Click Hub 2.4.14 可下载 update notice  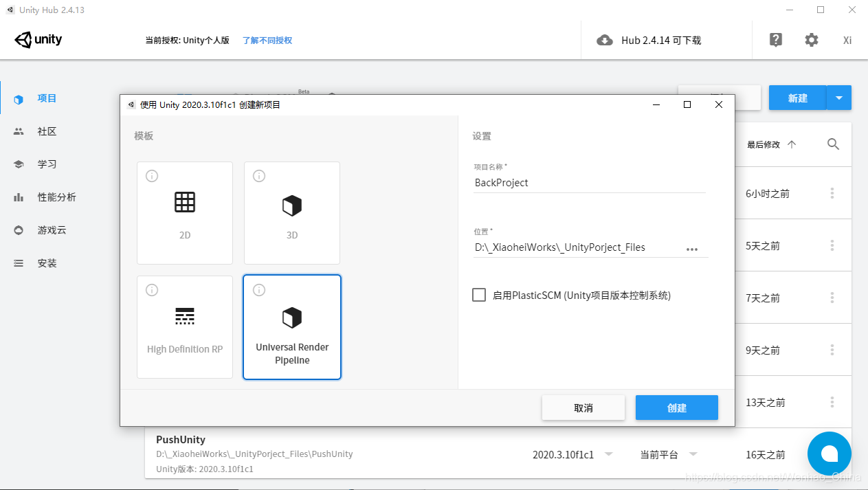(661, 41)
